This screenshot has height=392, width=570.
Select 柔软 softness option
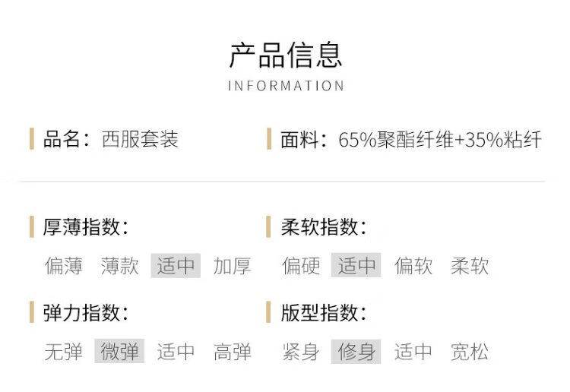(x=470, y=266)
